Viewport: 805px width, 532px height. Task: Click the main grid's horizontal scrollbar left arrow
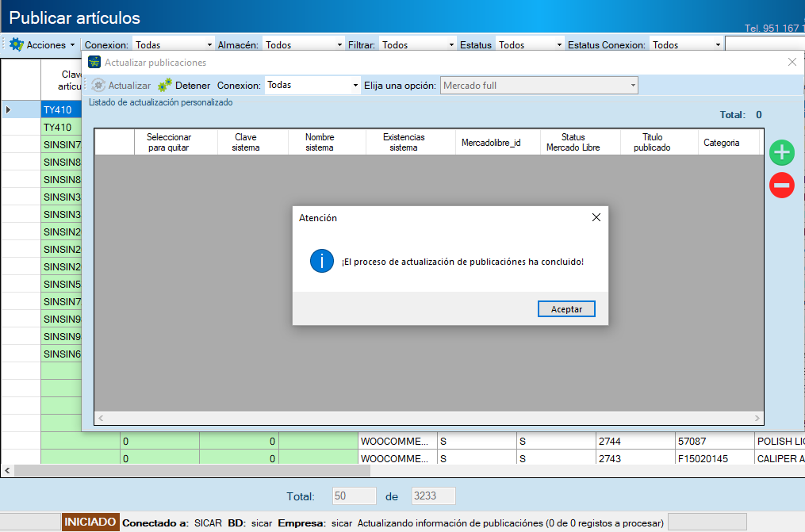[7, 470]
